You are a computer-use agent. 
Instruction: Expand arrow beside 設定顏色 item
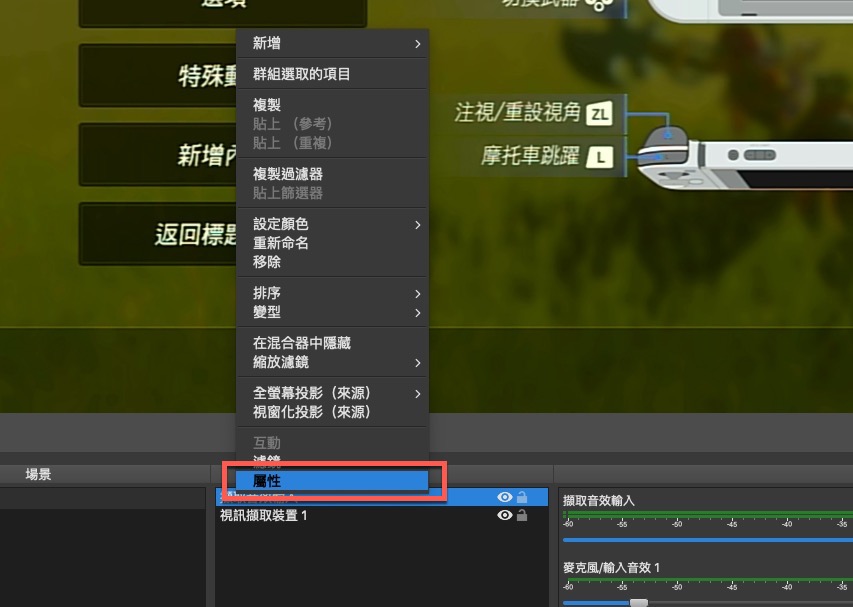pyautogui.click(x=417, y=225)
